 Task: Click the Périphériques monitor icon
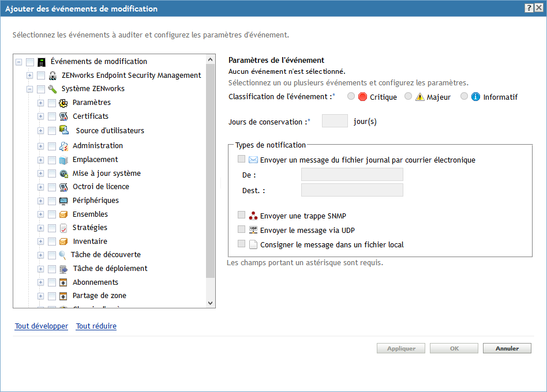tap(63, 201)
